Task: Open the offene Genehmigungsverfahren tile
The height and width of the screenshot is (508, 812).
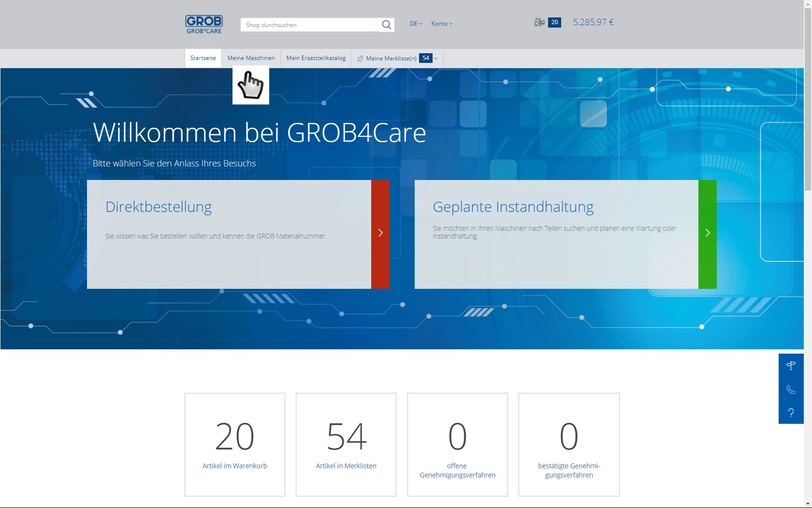Action: point(458,445)
